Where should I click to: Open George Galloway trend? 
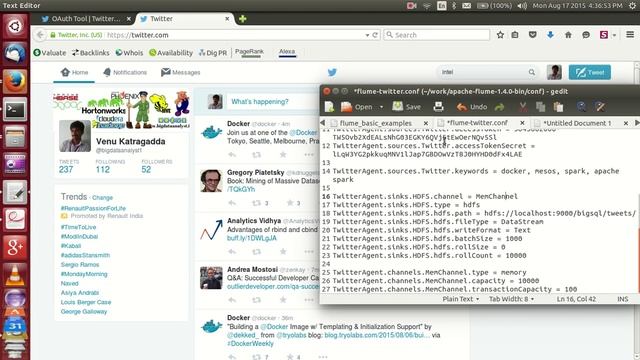coord(84,311)
